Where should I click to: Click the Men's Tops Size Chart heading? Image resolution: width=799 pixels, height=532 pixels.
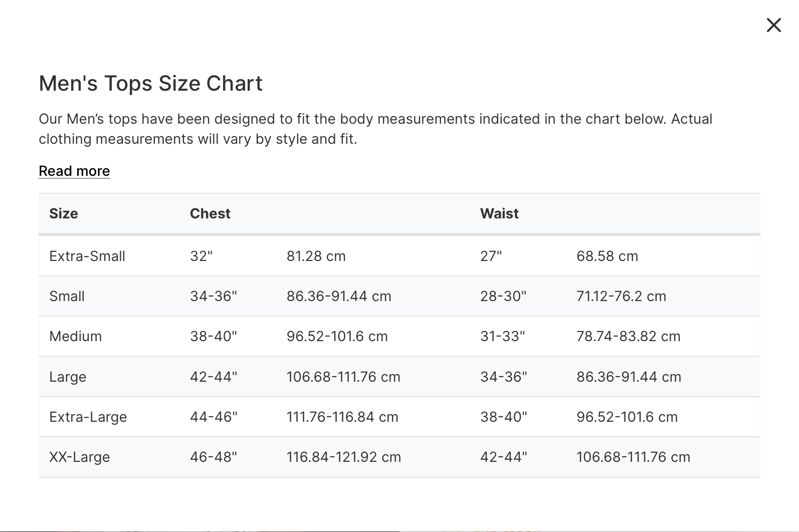[x=150, y=83]
